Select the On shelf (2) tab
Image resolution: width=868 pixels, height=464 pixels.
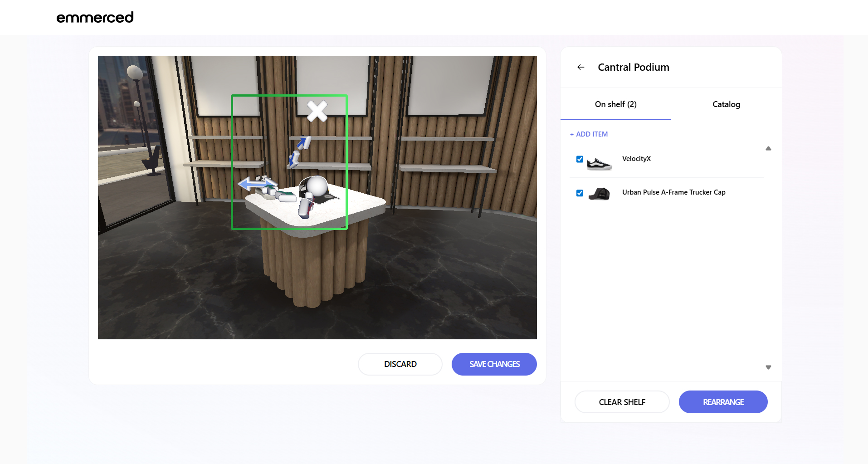(615, 104)
